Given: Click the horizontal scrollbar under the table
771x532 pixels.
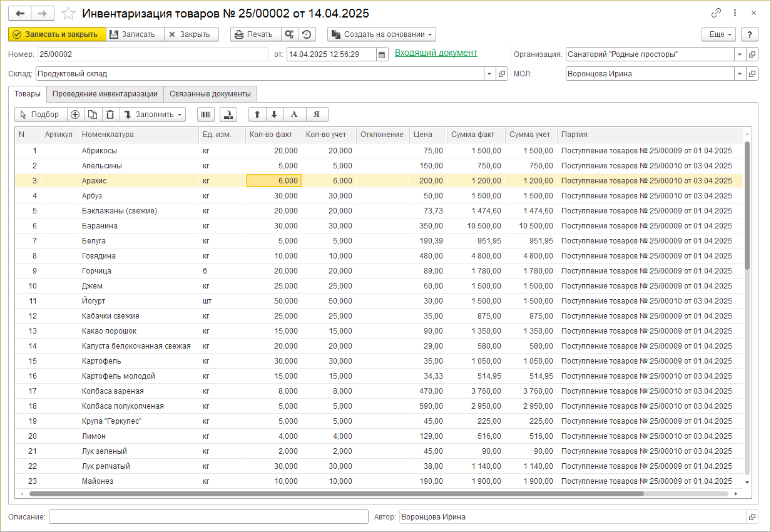Looking at the screenshot, I should click(x=336, y=494).
